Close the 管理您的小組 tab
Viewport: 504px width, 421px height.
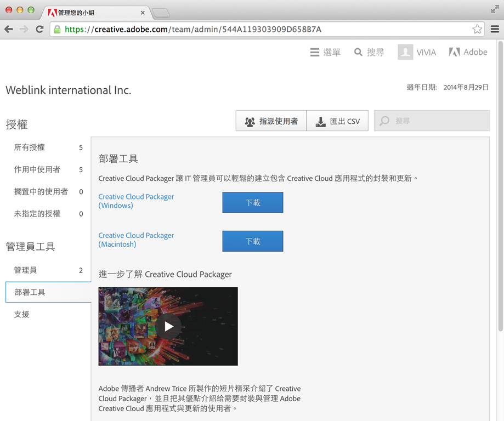tap(143, 13)
